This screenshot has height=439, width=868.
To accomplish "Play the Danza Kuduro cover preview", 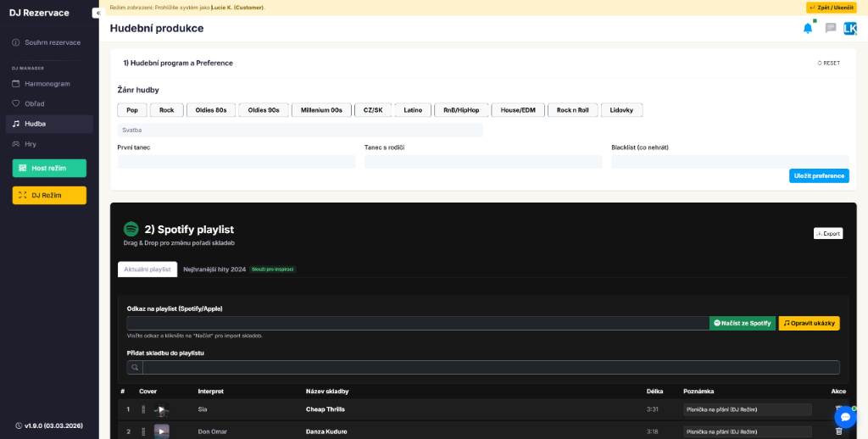I will (x=162, y=431).
